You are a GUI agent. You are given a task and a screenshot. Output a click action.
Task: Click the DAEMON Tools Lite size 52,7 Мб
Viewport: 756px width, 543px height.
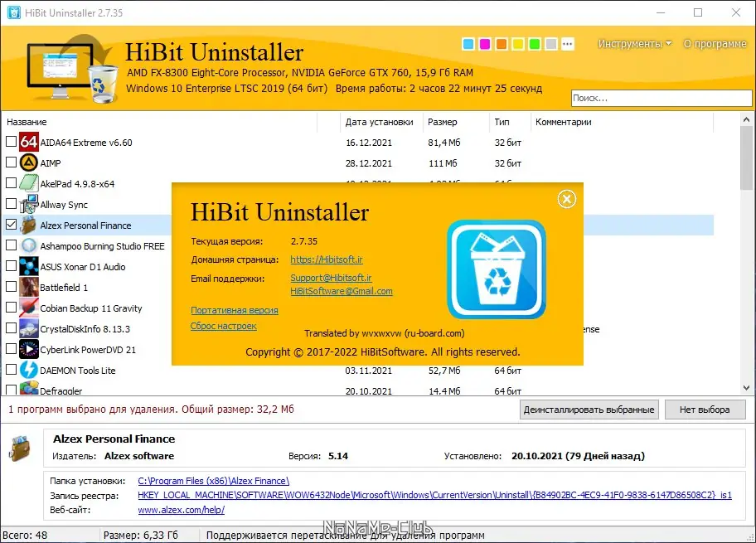point(444,371)
